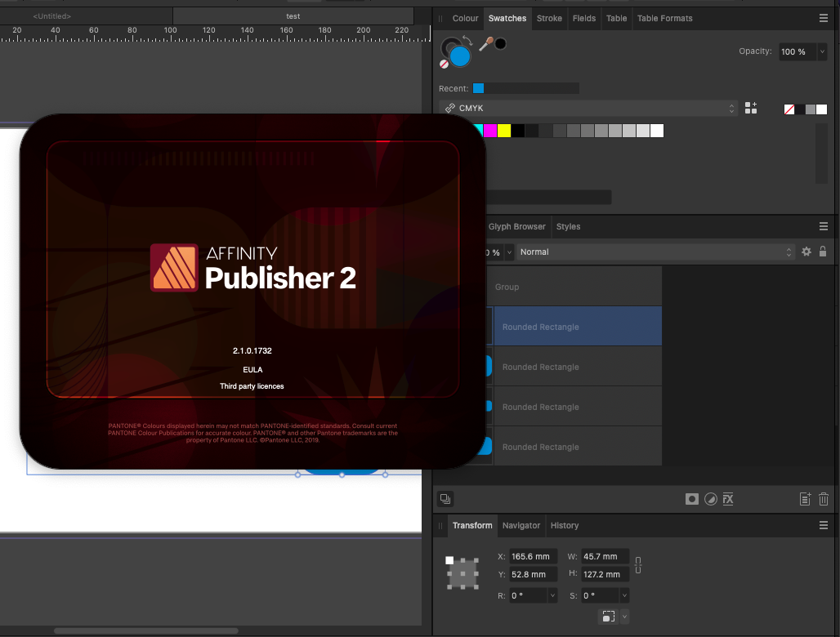The width and height of the screenshot is (840, 637).
Task: Switch to the test document tab
Action: pos(293,16)
